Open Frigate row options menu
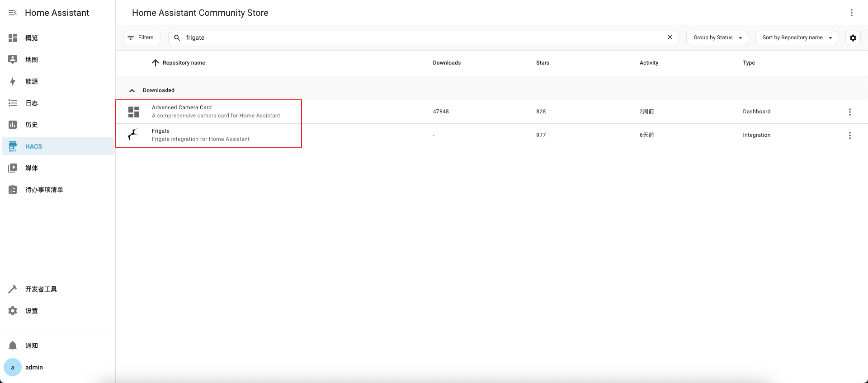 point(849,135)
